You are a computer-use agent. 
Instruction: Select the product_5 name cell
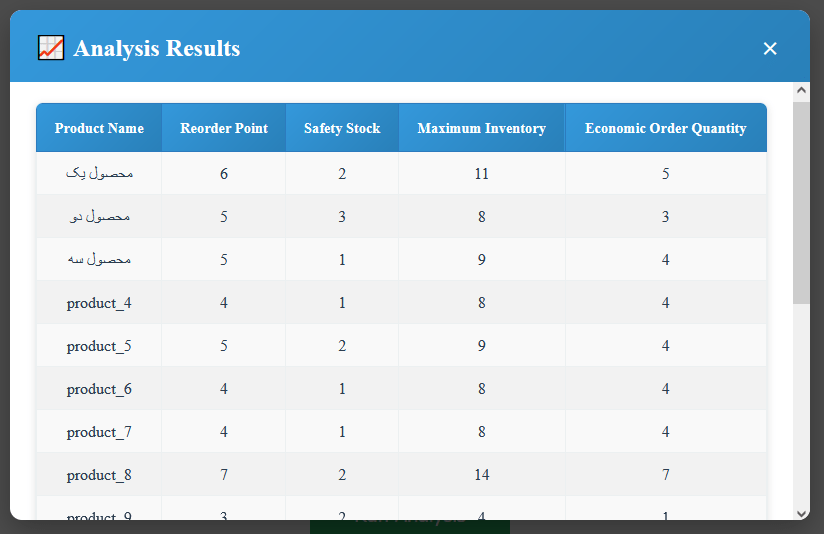tap(99, 346)
